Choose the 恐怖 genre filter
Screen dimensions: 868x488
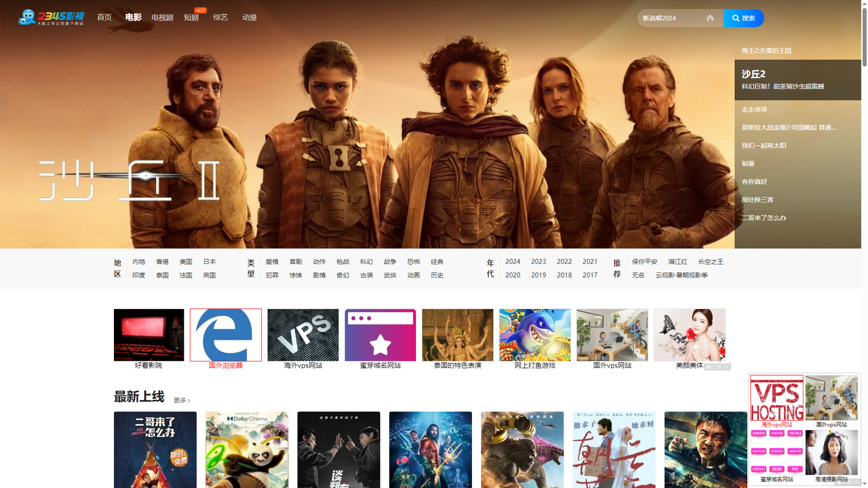(x=414, y=262)
